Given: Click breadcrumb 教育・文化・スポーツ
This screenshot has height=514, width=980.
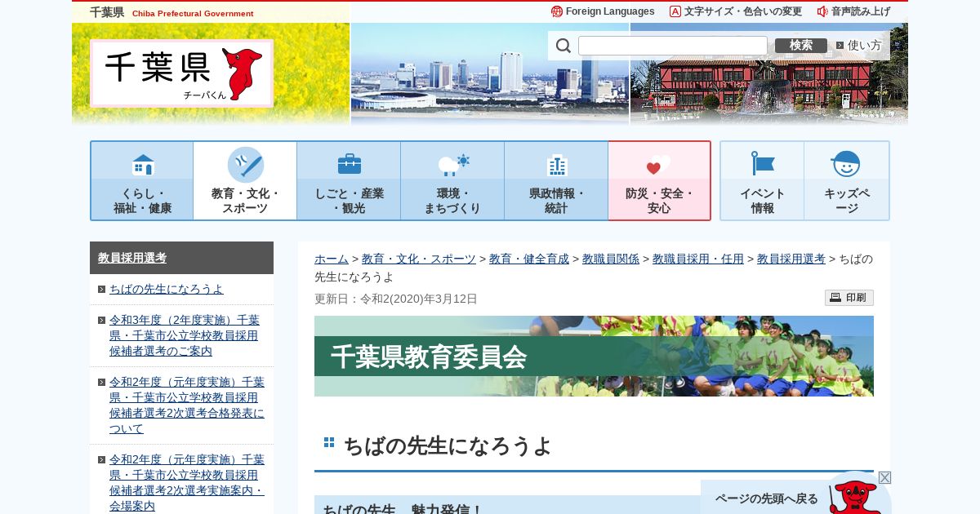Looking at the screenshot, I should click(419, 259).
